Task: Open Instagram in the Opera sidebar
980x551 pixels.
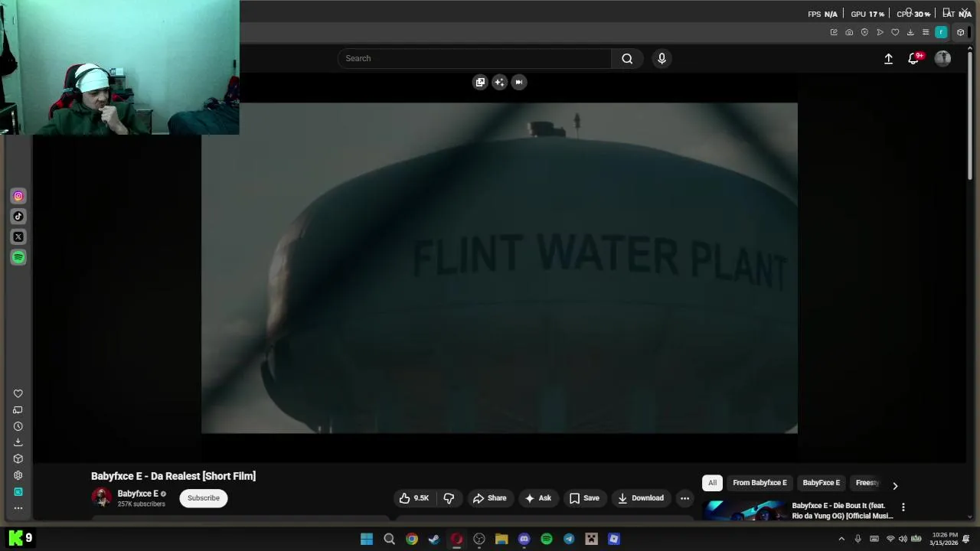Action: (18, 196)
